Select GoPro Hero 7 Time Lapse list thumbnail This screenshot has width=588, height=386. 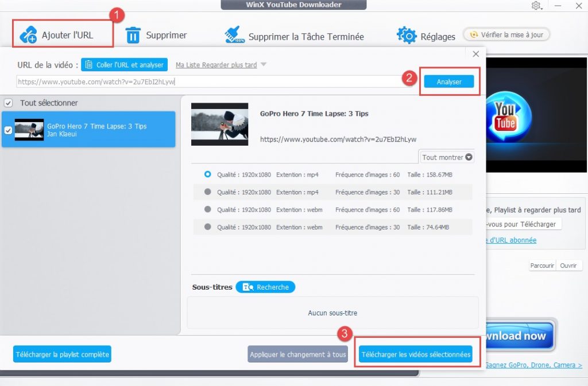tap(29, 130)
